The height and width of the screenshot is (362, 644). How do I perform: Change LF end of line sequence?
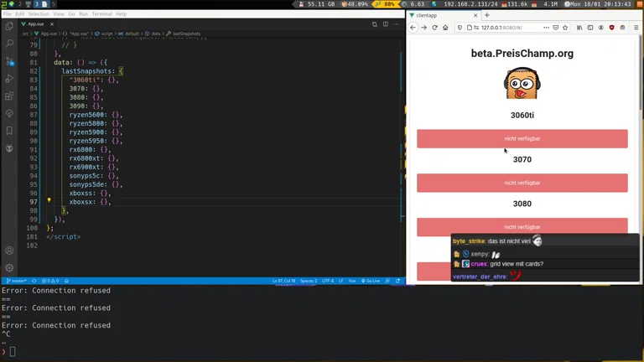click(341, 282)
